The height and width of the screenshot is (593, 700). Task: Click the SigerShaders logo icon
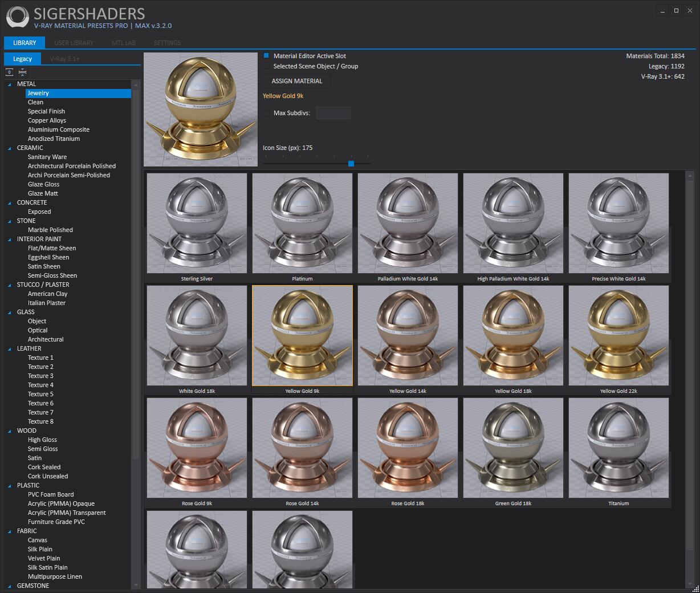pos(17,17)
